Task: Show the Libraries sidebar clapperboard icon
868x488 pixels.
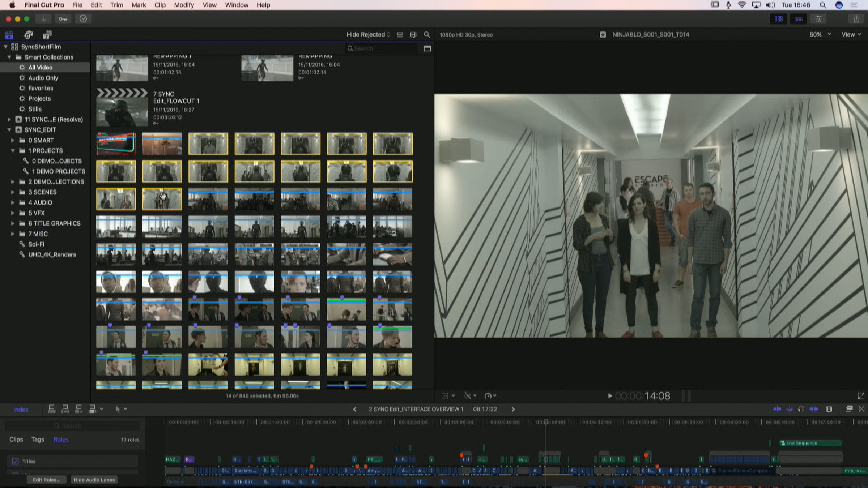Action: [9, 35]
